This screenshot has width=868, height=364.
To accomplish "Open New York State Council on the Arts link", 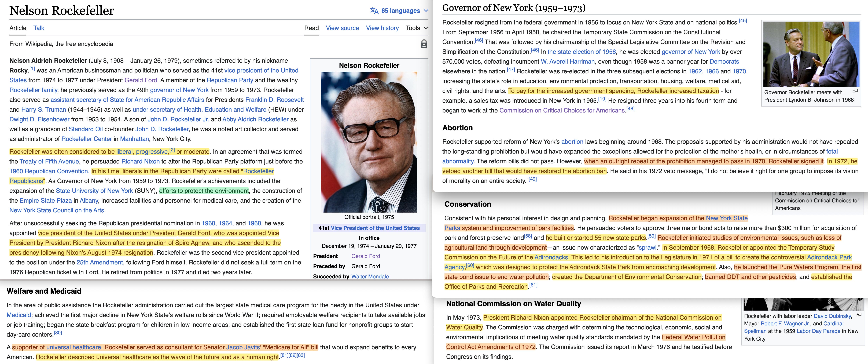I will [x=57, y=210].
